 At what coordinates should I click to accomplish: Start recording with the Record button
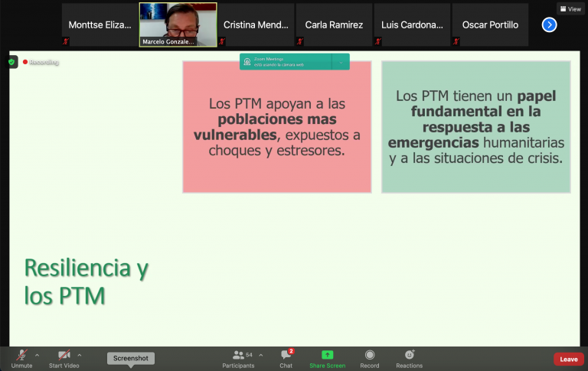[x=370, y=356]
